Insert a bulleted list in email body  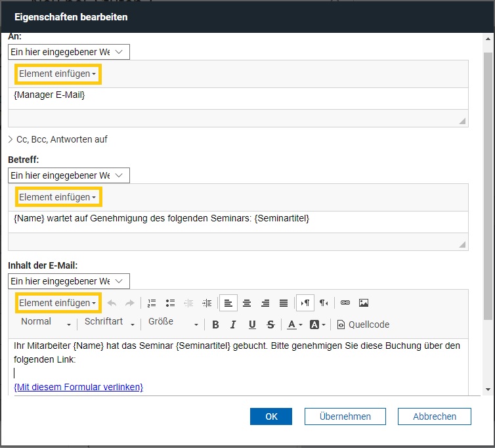170,303
